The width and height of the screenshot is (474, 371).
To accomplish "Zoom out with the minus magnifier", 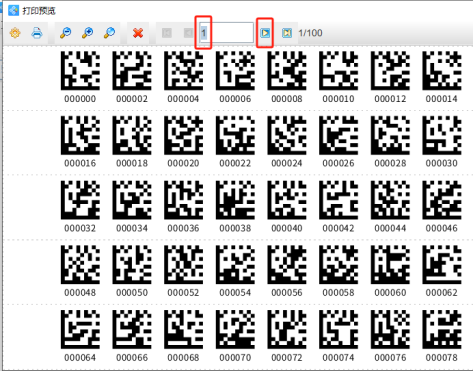I will (x=65, y=33).
